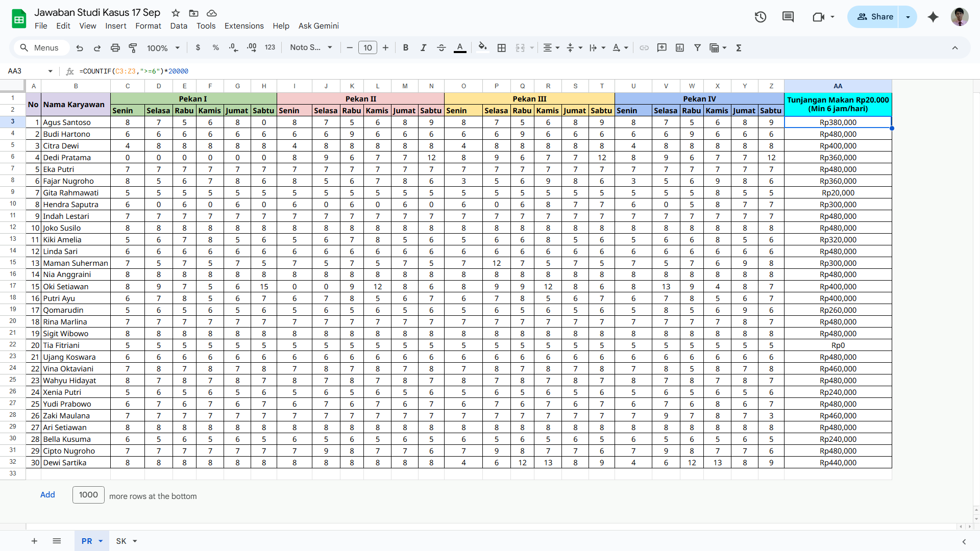
Task: Click Add link for more rows
Action: coord(47,495)
